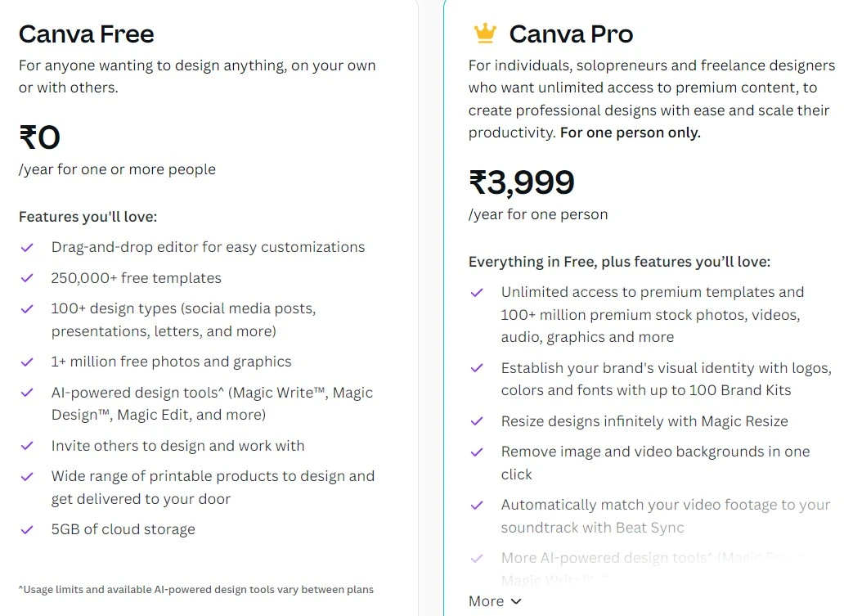This screenshot has width=853, height=616.
Task: Select the checkmark next to Drag-and-drop editor
Action: pos(27,247)
